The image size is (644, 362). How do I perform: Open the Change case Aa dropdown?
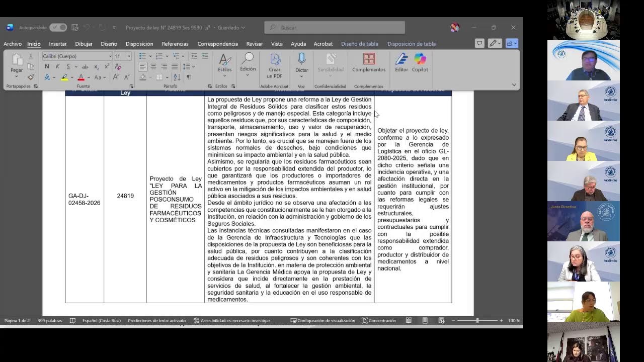99,77
